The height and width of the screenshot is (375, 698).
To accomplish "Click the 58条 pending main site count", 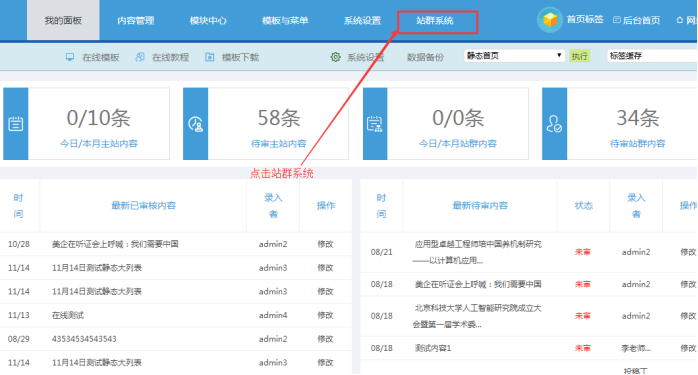I will coord(279,118).
